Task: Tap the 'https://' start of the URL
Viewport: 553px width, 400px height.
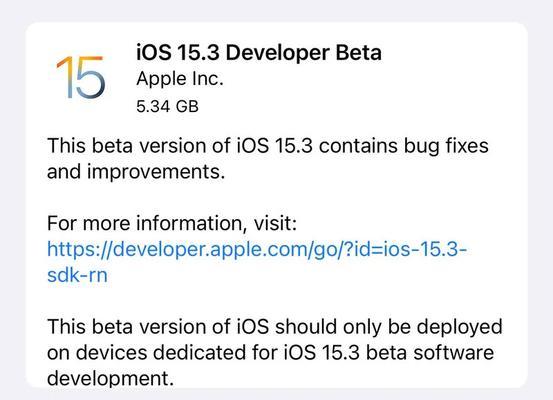Action: pos(80,249)
